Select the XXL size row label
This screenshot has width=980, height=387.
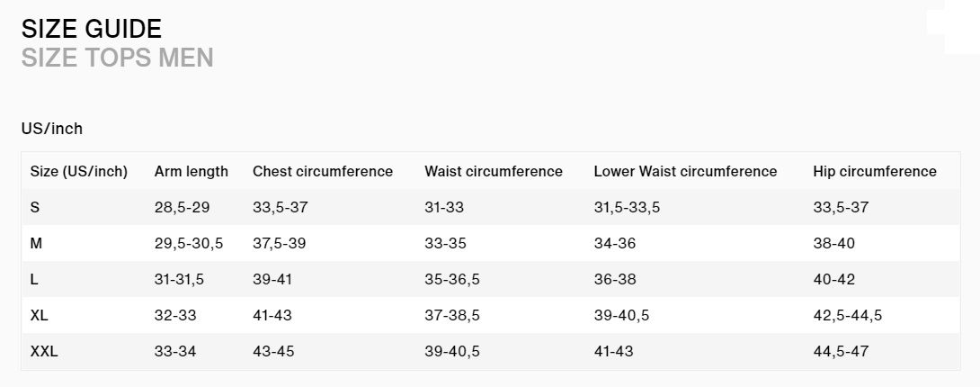44,351
